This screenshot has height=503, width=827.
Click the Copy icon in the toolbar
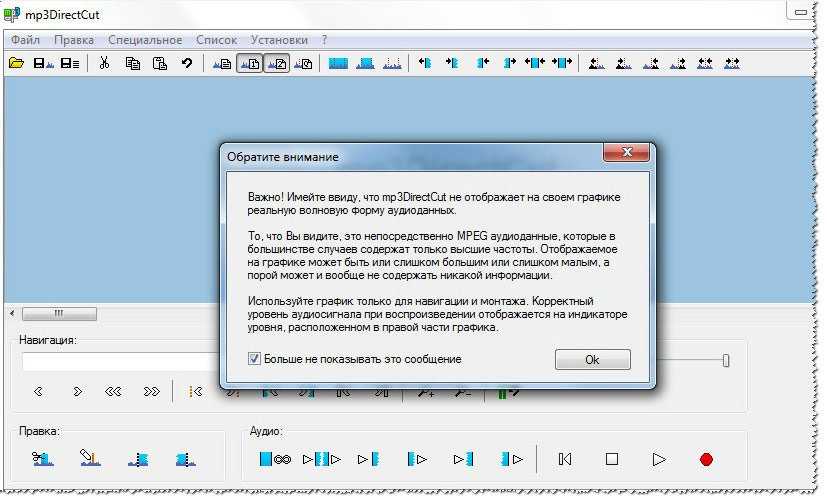tap(132, 63)
